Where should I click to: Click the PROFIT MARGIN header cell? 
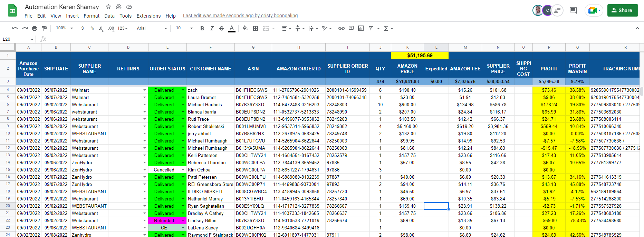coord(577,69)
